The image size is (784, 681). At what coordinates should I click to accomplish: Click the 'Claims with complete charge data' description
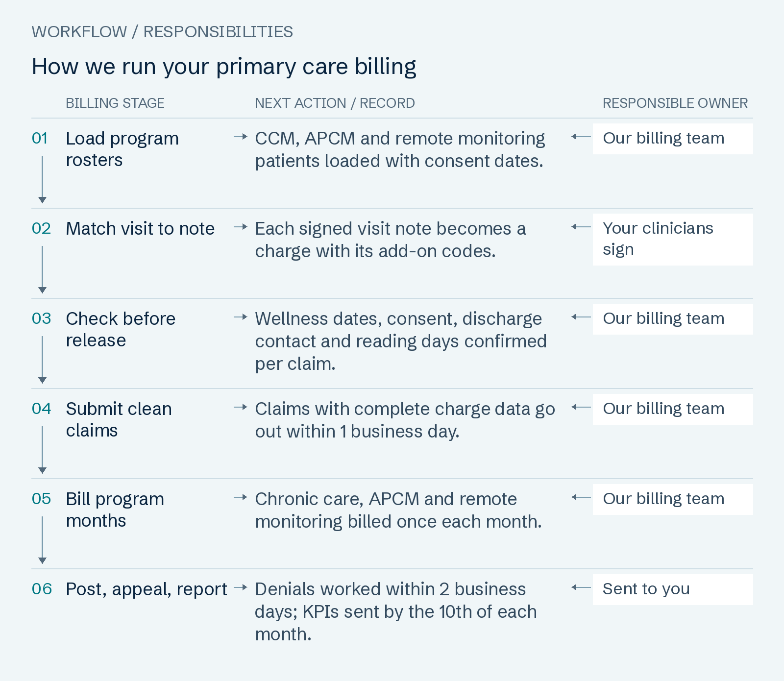click(x=405, y=420)
